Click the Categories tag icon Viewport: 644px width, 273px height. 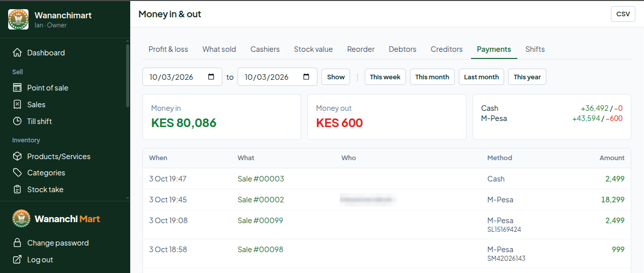[17, 173]
